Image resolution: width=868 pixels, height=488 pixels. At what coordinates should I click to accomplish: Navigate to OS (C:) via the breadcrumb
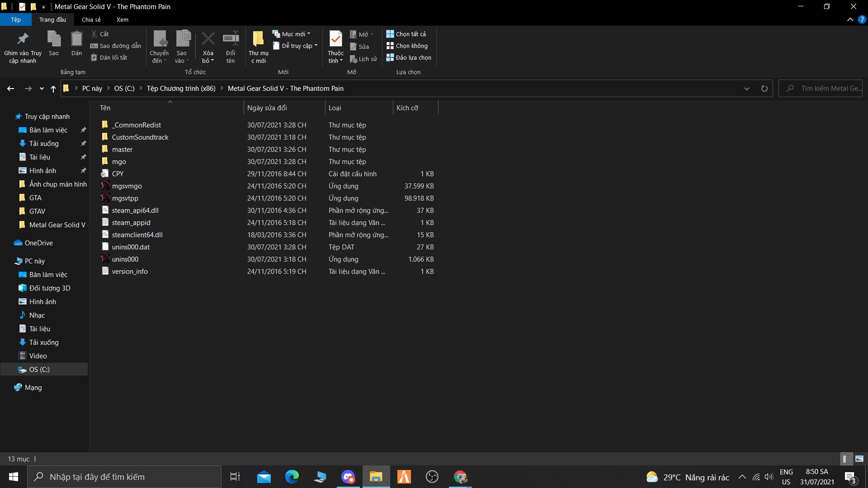(x=124, y=88)
